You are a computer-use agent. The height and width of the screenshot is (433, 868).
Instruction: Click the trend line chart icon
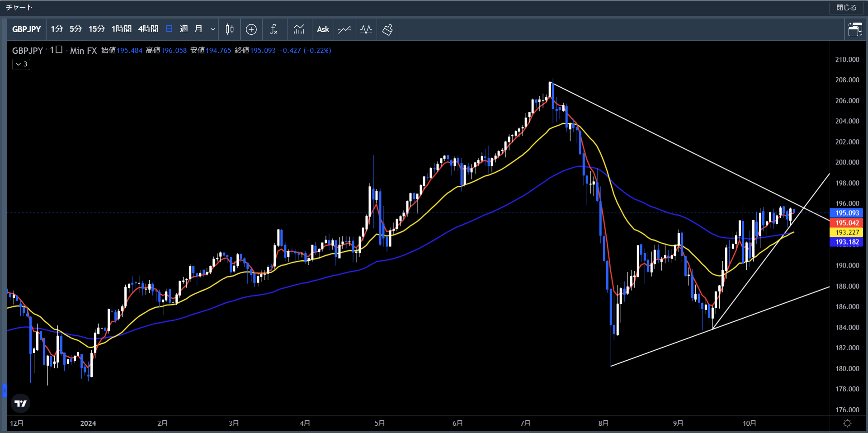344,29
